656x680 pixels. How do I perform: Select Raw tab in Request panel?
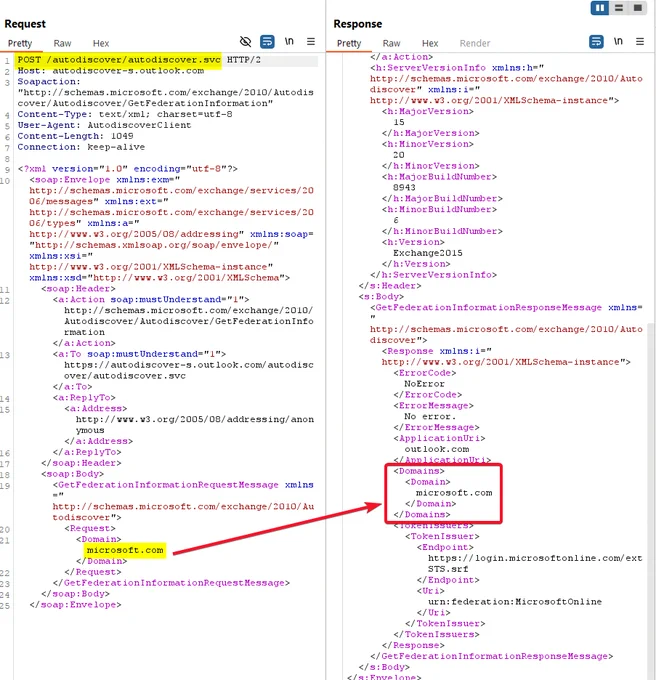[62, 43]
